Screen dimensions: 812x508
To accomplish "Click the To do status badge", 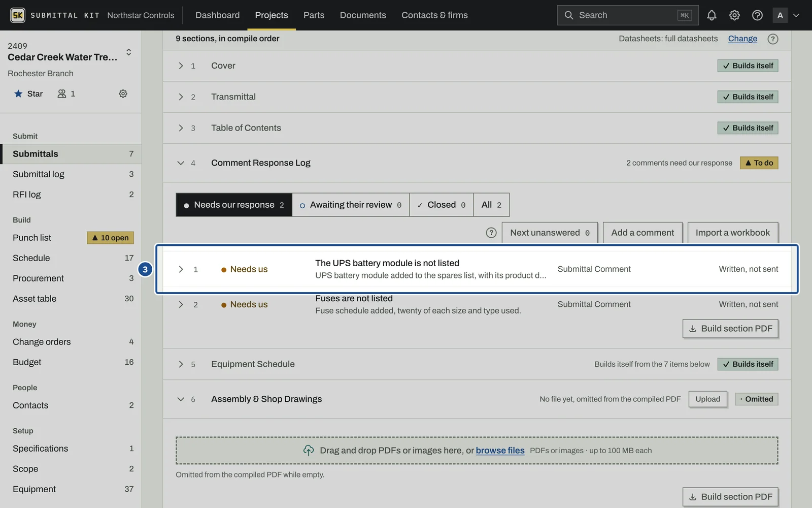I will 759,163.
